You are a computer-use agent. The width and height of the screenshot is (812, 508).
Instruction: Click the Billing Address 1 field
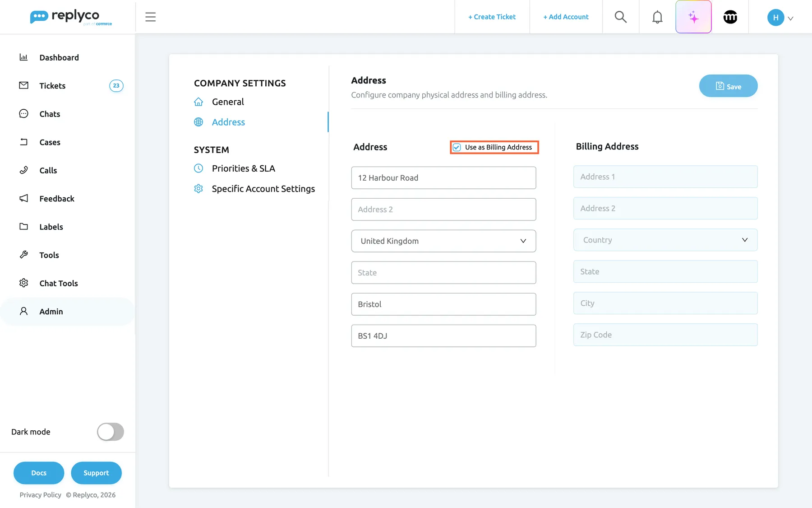665,177
